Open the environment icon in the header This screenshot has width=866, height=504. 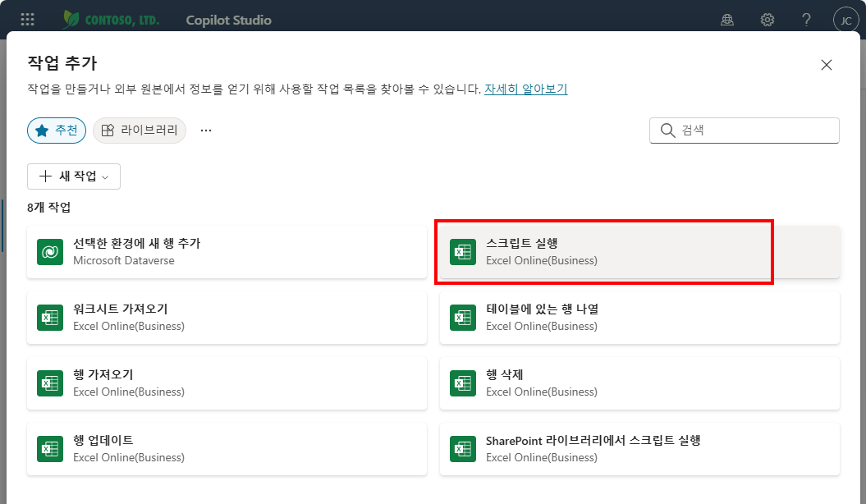727,20
